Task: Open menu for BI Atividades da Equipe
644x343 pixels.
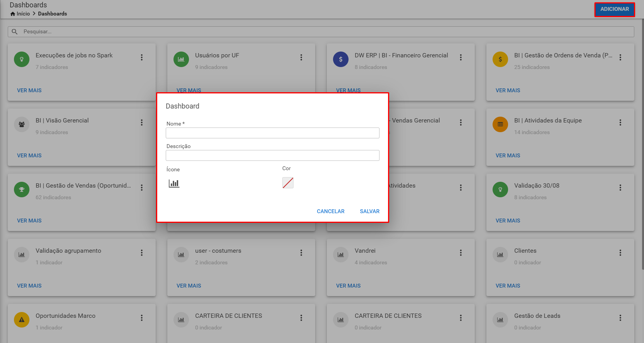Action: (x=620, y=122)
